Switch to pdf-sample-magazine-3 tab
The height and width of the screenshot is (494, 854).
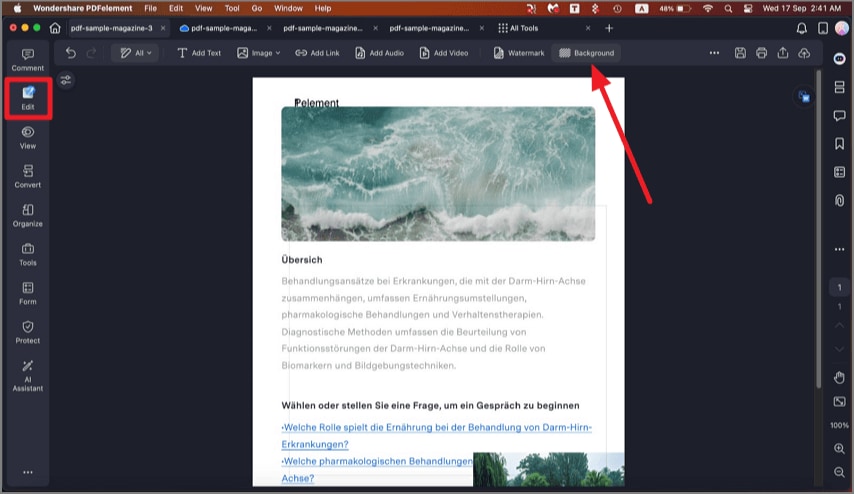click(112, 28)
